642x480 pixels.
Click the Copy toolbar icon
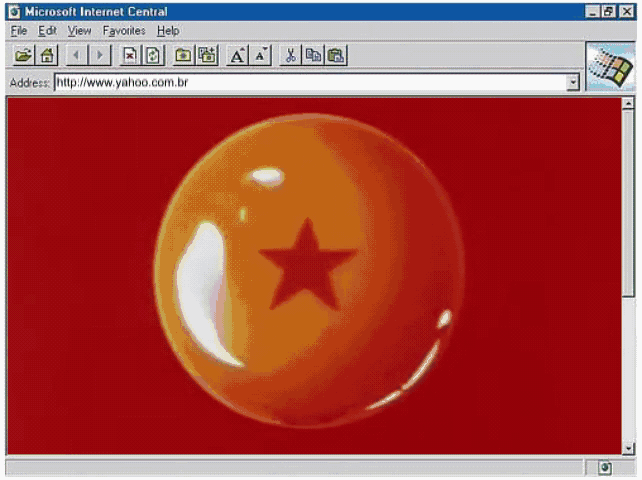point(313,55)
